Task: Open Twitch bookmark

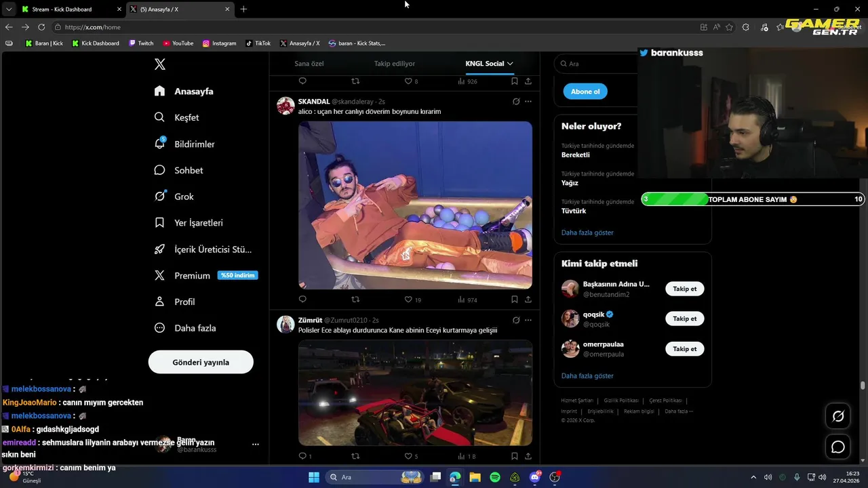Action: pyautogui.click(x=141, y=43)
